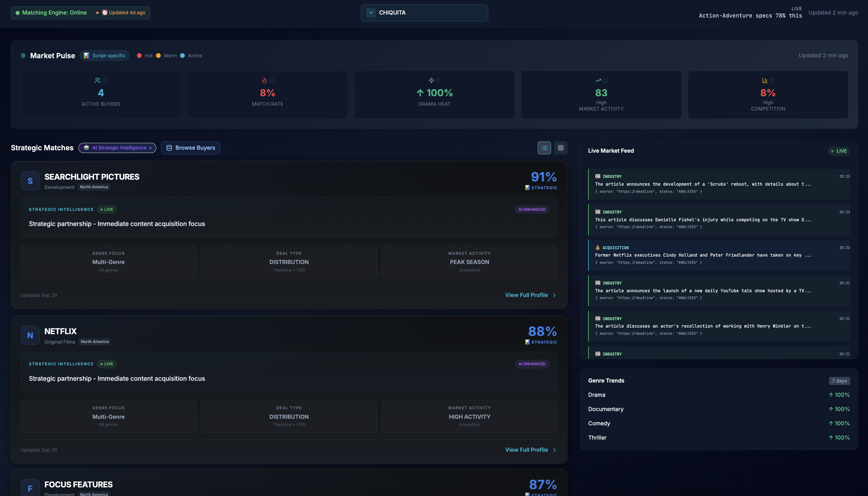
Task: Open the NETFLIX buyer title
Action: pyautogui.click(x=60, y=331)
